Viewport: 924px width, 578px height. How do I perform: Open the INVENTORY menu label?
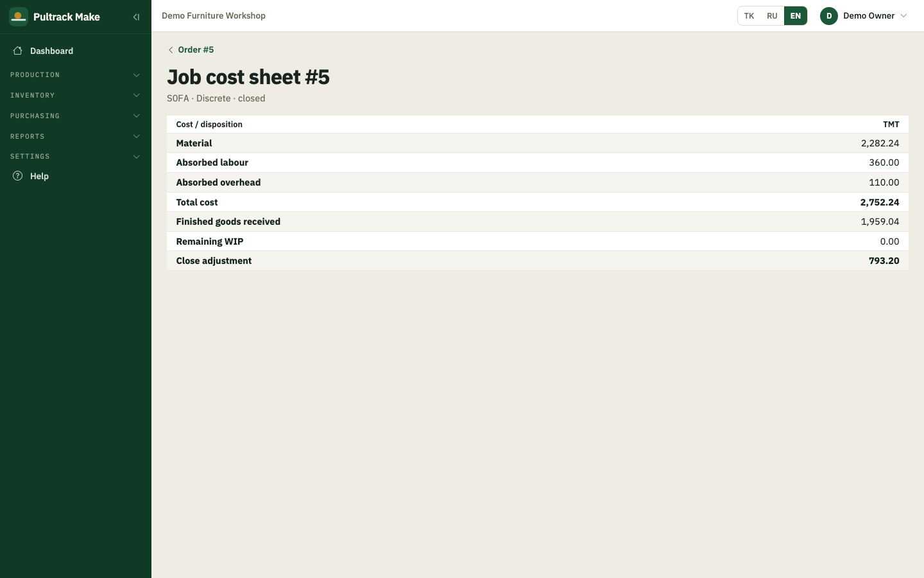[x=33, y=96]
